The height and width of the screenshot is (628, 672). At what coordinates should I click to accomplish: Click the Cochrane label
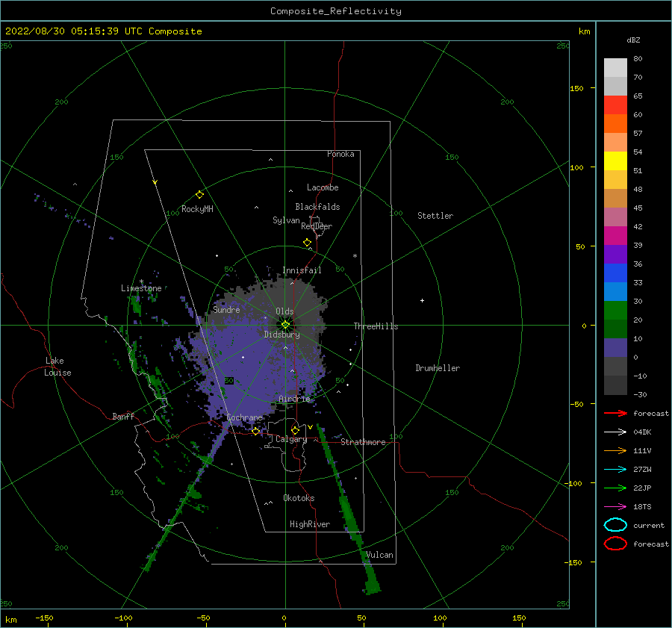(x=244, y=417)
